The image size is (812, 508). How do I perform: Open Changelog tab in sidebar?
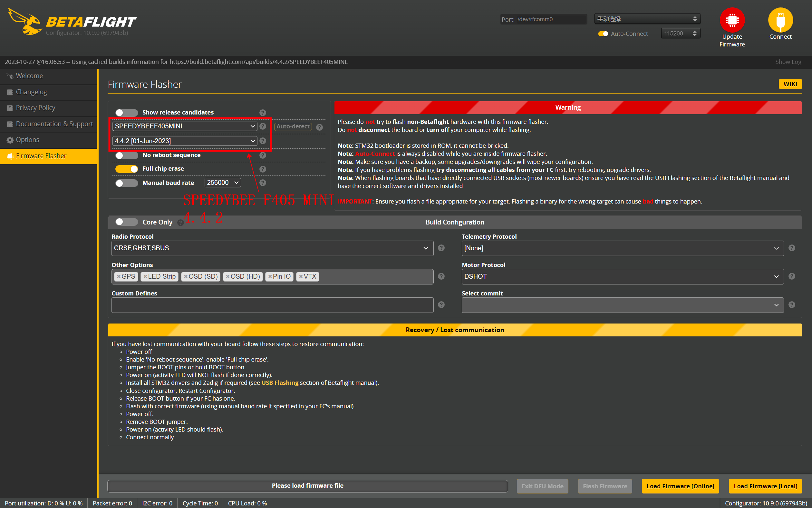click(48, 92)
